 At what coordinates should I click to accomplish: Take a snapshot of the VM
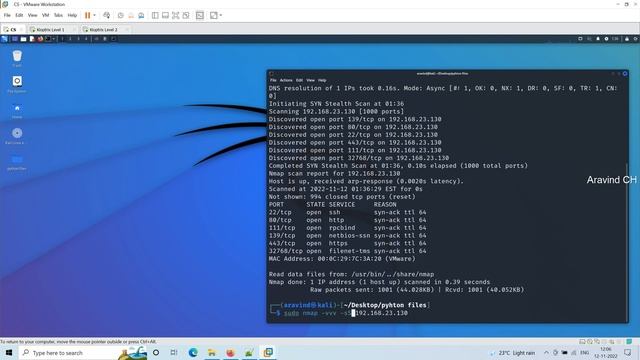click(120, 16)
